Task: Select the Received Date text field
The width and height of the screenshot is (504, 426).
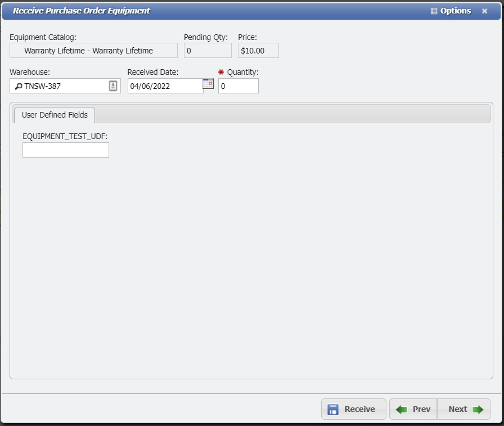Action: [x=163, y=86]
